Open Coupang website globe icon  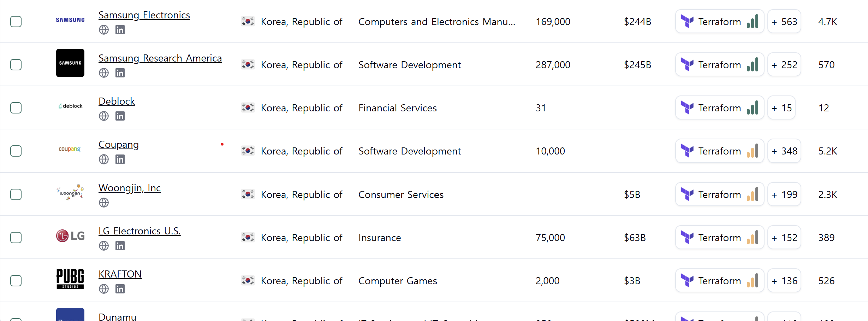click(x=104, y=159)
